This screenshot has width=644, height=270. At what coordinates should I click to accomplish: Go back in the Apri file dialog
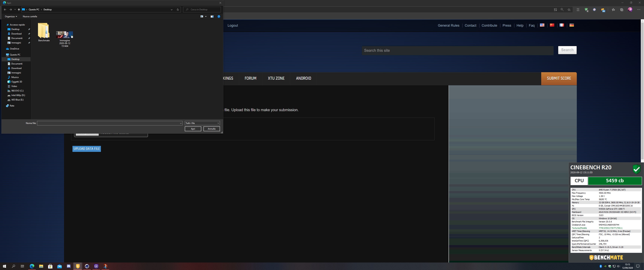[5, 10]
